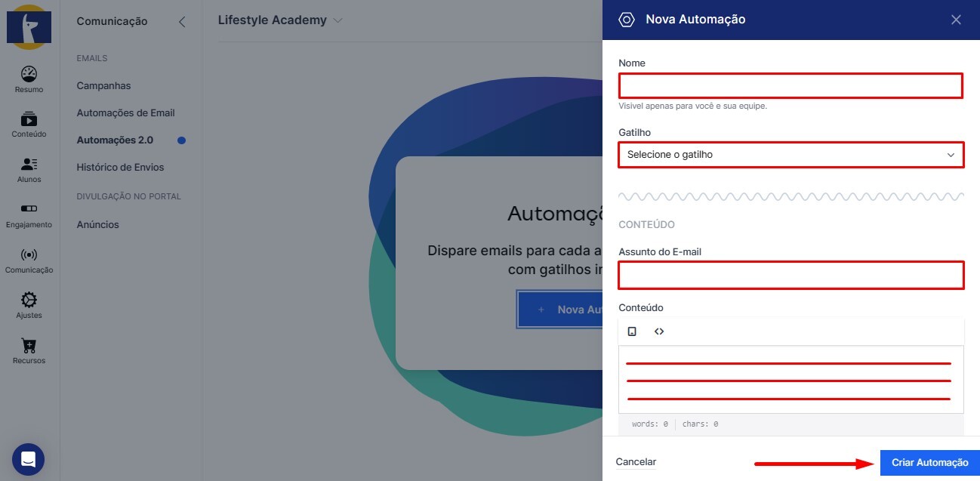Open the chat support bubble
This screenshot has height=481, width=980.
[x=28, y=459]
